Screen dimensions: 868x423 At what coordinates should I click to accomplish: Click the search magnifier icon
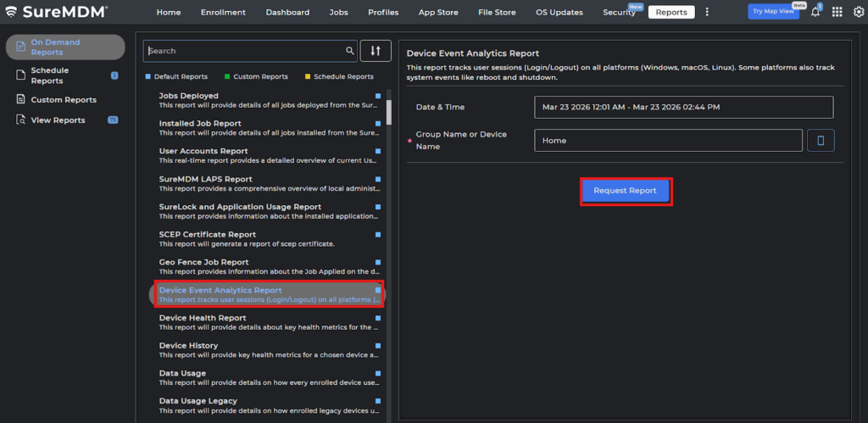[349, 51]
